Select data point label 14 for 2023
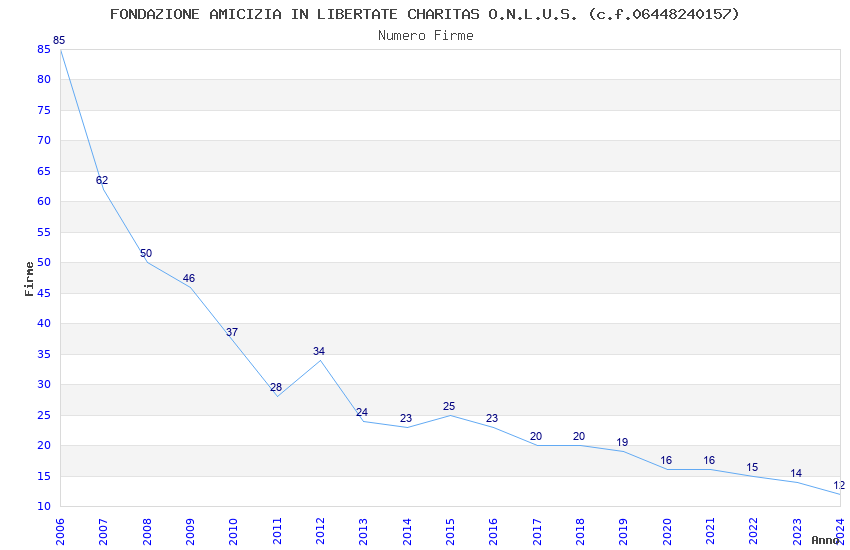Viewport: 850px width, 550px height. 796,473
